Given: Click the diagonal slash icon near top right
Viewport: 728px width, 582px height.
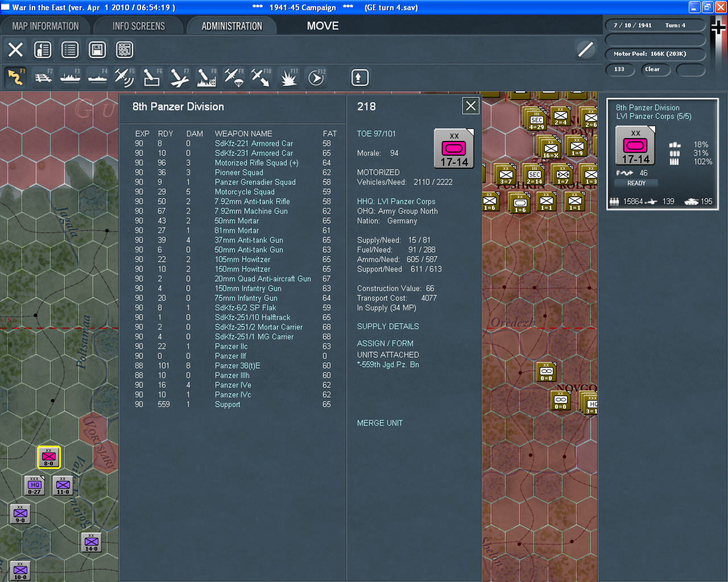Looking at the screenshot, I should click(x=586, y=49).
